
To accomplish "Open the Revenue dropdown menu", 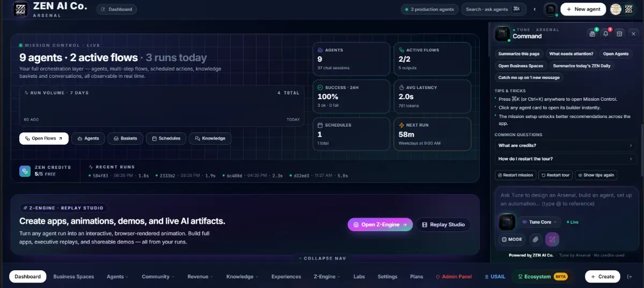I will point(200,277).
